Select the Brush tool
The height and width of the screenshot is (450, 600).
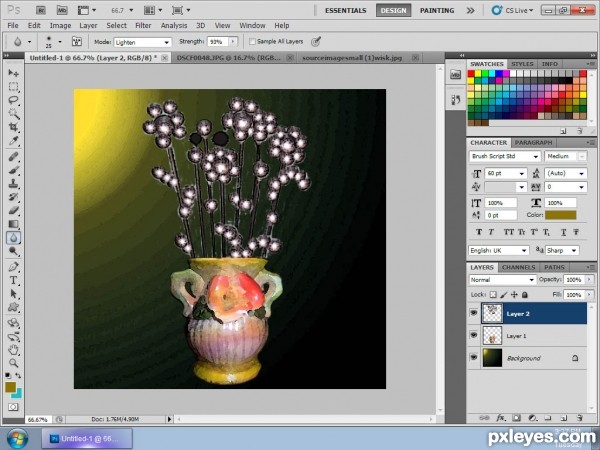tap(13, 170)
